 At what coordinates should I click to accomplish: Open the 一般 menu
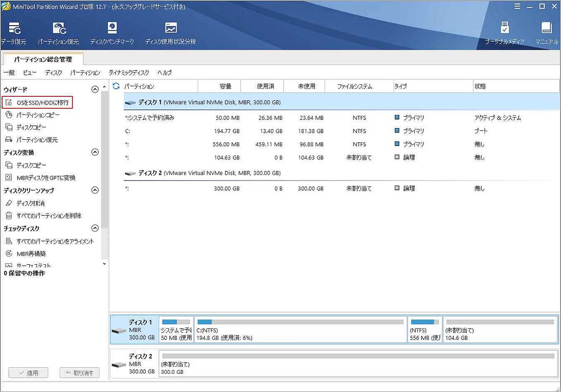coord(9,72)
